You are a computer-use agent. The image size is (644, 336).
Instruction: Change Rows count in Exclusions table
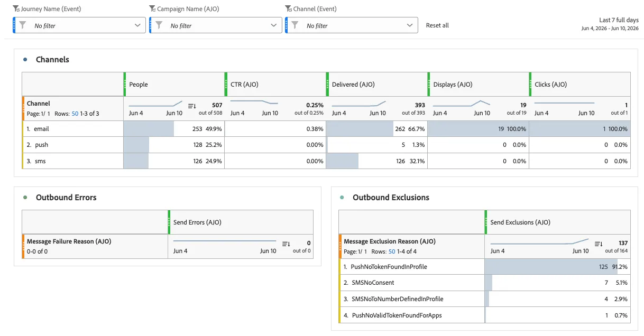pos(392,251)
